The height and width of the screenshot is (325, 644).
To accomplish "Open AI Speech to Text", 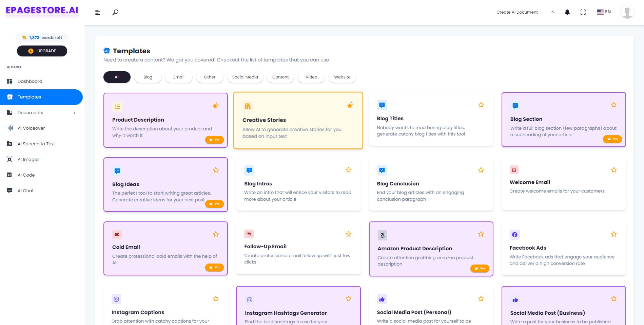I will click(41, 144).
